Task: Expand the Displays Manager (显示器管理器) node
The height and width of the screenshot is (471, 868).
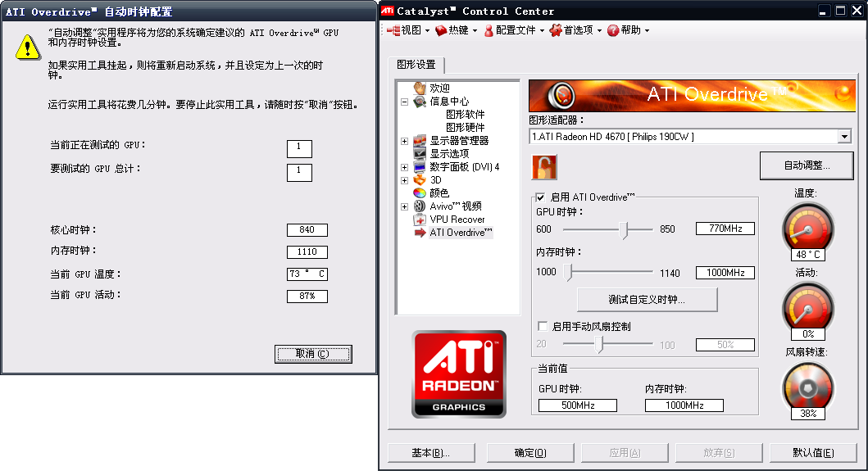Action: [x=405, y=141]
